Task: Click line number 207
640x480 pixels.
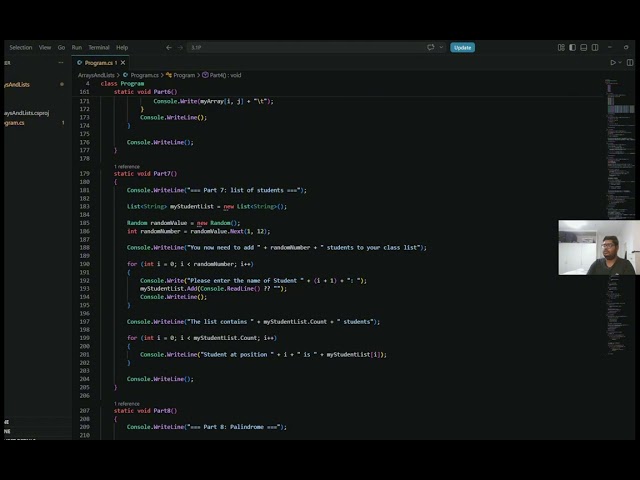Action: [x=84, y=411]
